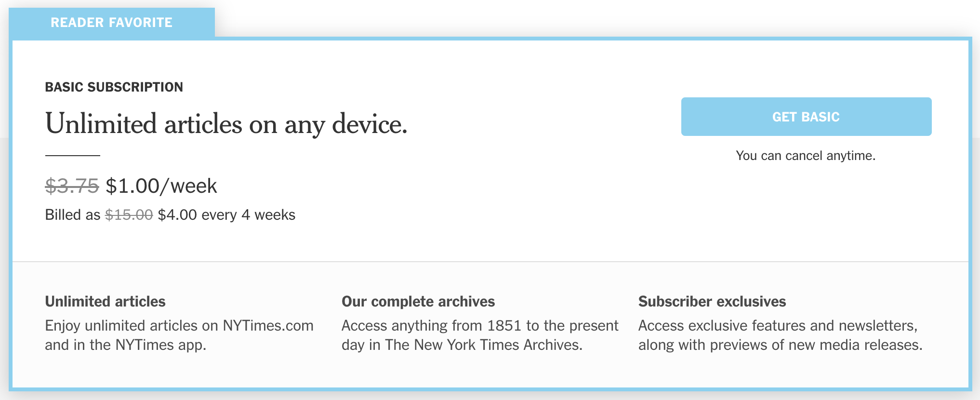
Task: Click the NYTimes.com text in description
Action: click(x=268, y=326)
